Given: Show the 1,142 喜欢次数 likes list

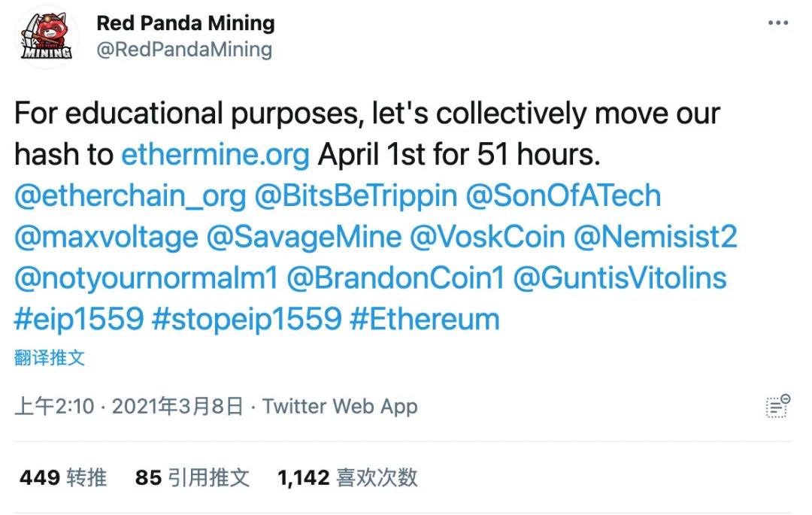Looking at the screenshot, I should [x=347, y=477].
